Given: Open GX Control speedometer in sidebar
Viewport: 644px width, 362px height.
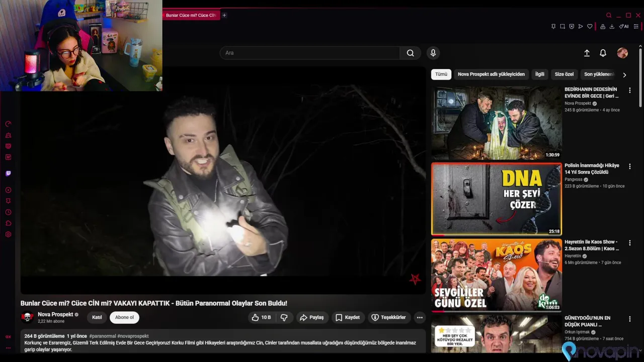Looking at the screenshot, I should pos(8,124).
